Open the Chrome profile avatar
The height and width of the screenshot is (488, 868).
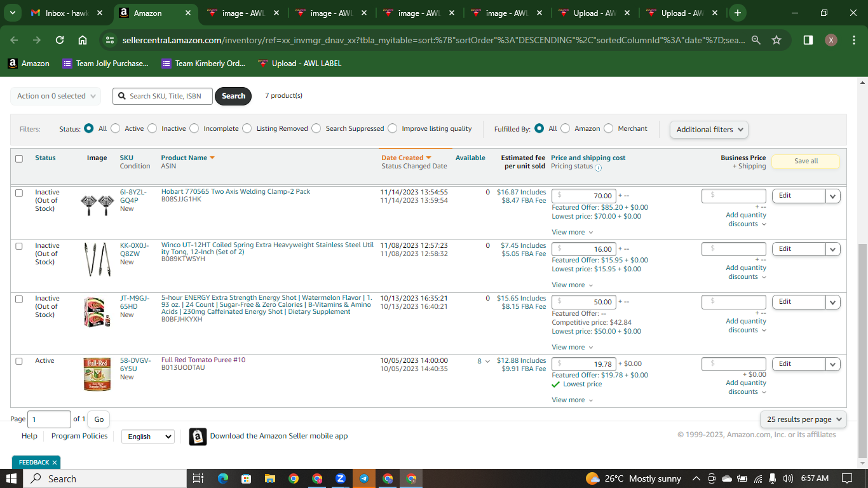[x=831, y=40]
